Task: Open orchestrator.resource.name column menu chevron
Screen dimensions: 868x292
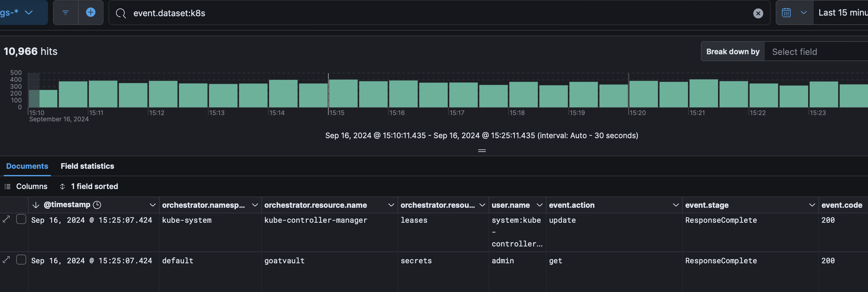Action: point(391,205)
